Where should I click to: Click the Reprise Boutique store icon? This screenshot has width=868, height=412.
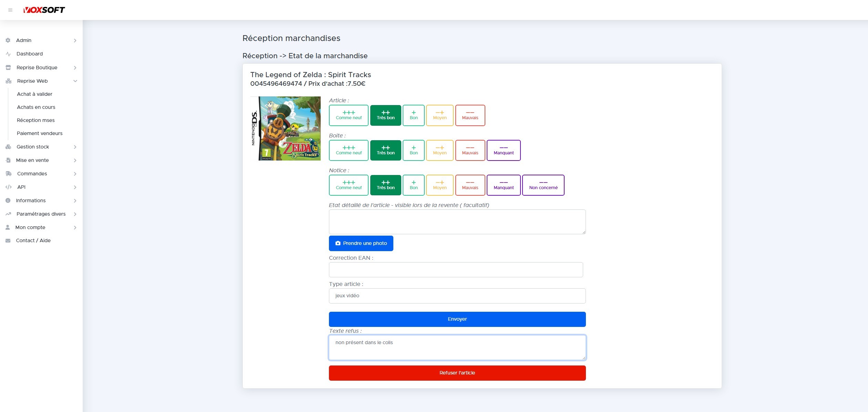pos(8,68)
